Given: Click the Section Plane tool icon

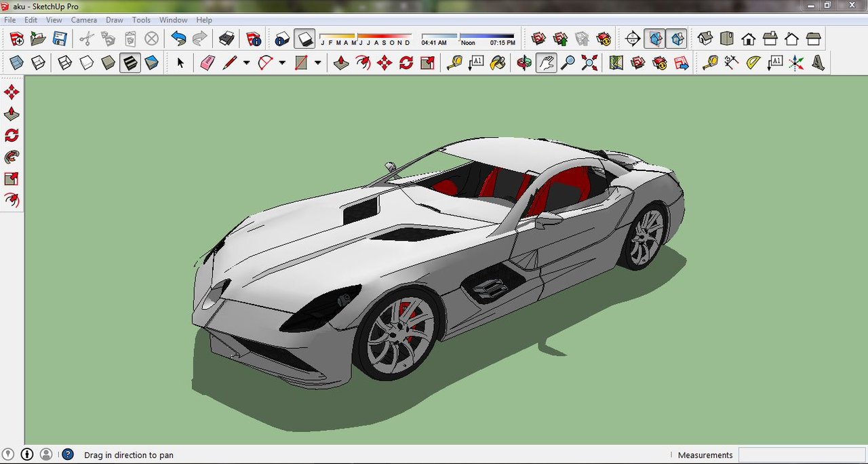Looking at the screenshot, I should tap(632, 39).
